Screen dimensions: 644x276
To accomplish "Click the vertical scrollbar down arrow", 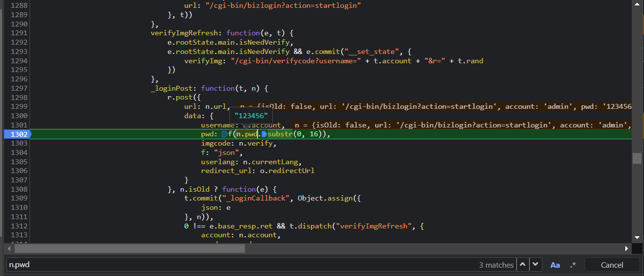I will click(637, 237).
